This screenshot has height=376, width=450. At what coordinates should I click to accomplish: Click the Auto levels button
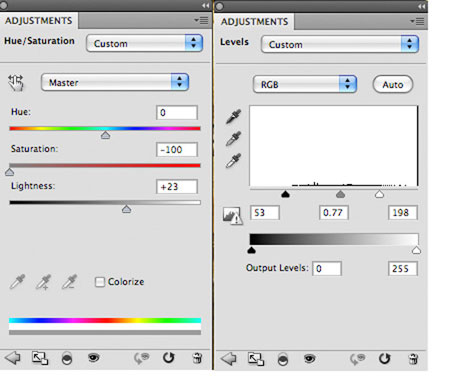click(x=393, y=85)
